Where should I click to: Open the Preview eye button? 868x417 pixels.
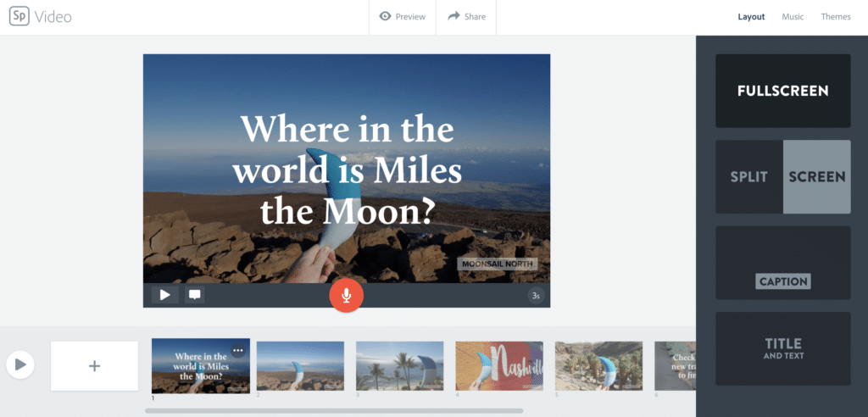pyautogui.click(x=403, y=17)
